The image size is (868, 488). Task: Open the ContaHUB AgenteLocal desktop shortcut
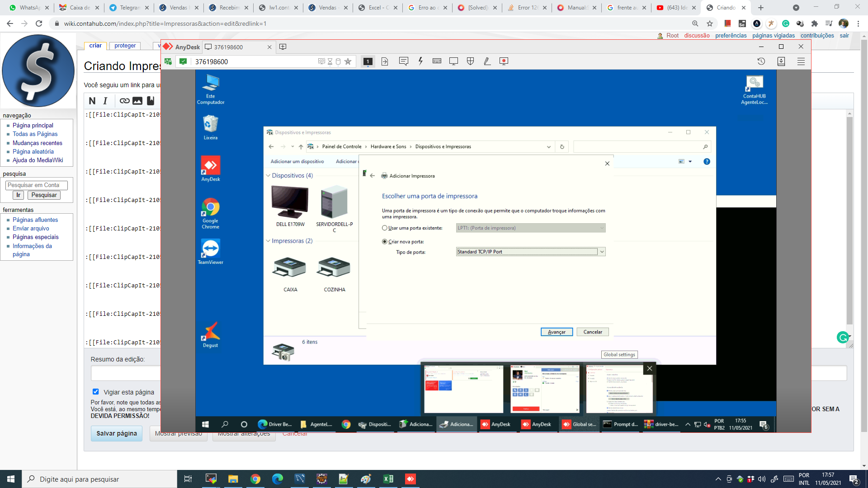754,90
